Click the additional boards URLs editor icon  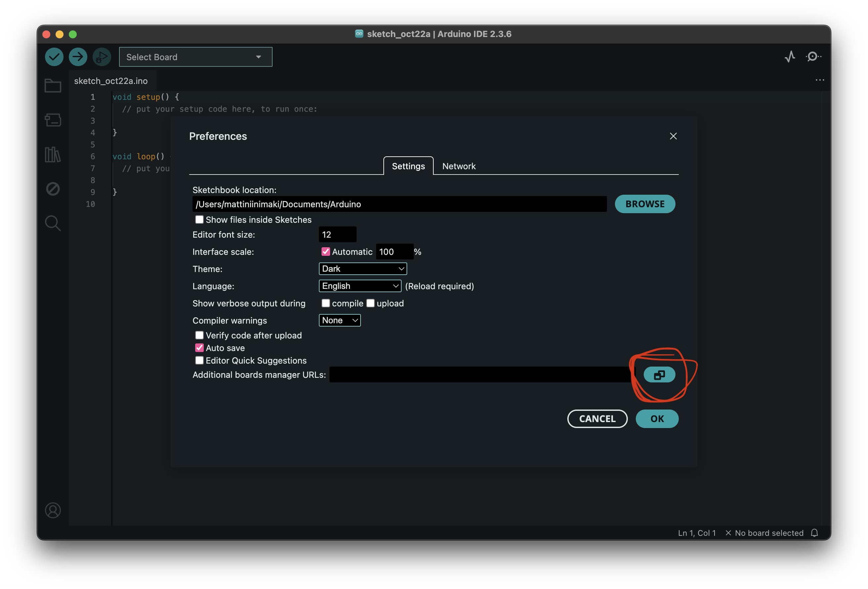[659, 375]
